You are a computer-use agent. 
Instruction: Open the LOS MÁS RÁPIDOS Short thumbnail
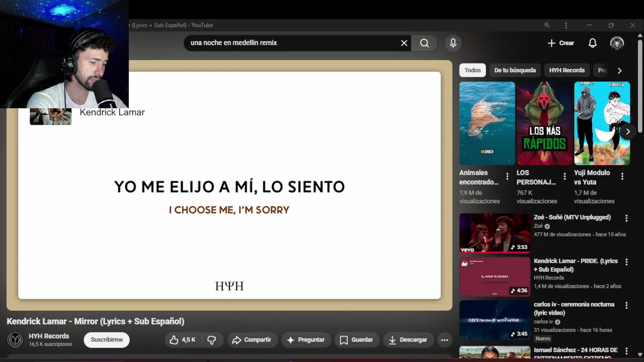click(x=544, y=123)
